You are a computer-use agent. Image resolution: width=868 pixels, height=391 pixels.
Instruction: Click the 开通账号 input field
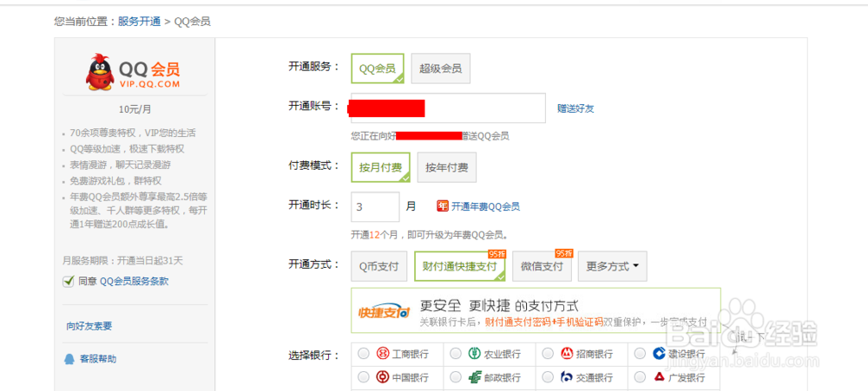(449, 108)
